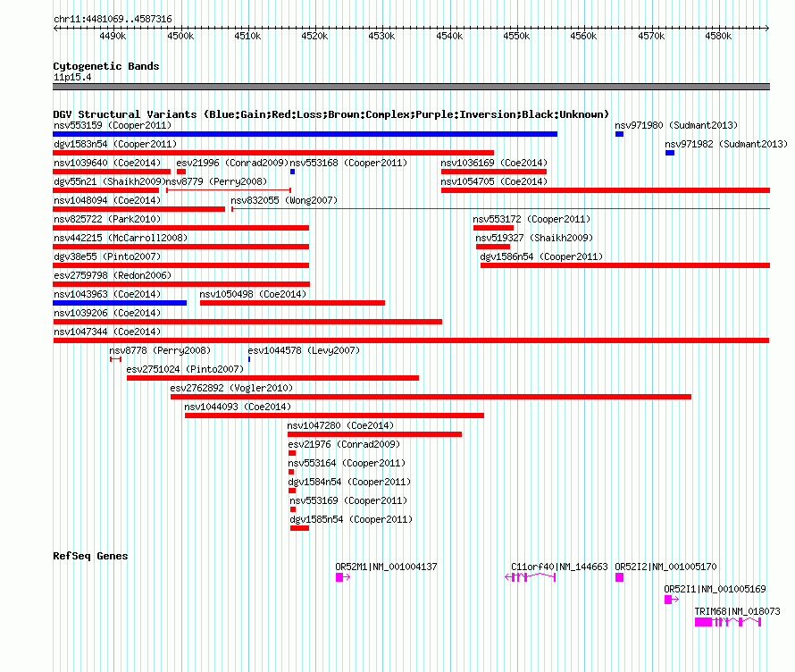The width and height of the screenshot is (795, 672).
Task: Click the TRIM68|NM_018073 gene label
Action: pyautogui.click(x=737, y=611)
